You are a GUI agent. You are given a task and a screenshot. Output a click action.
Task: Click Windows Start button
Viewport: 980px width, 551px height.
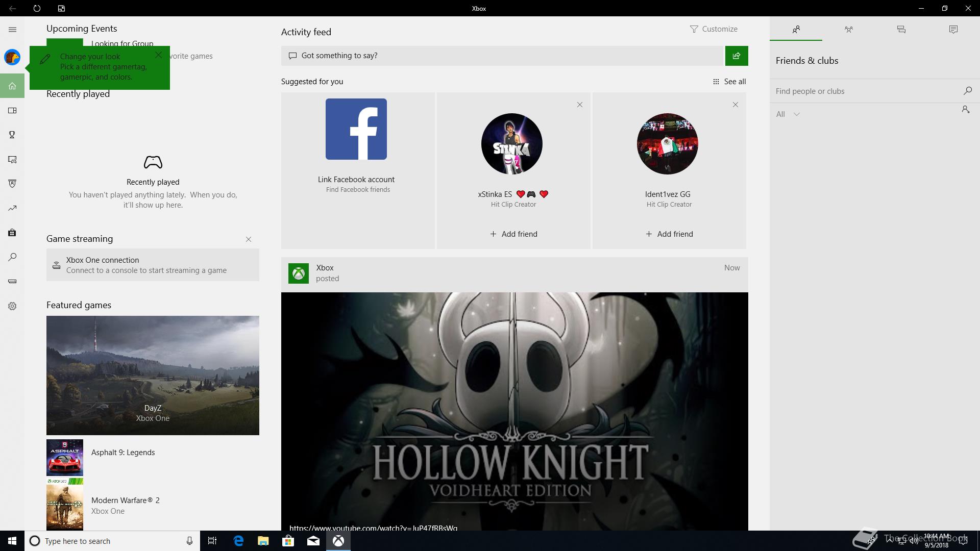click(12, 541)
